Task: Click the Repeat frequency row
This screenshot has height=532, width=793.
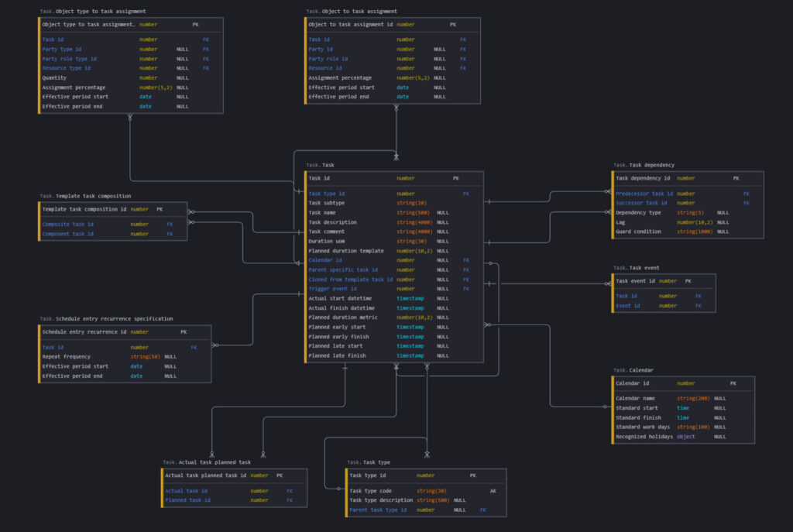Action: click(67, 357)
